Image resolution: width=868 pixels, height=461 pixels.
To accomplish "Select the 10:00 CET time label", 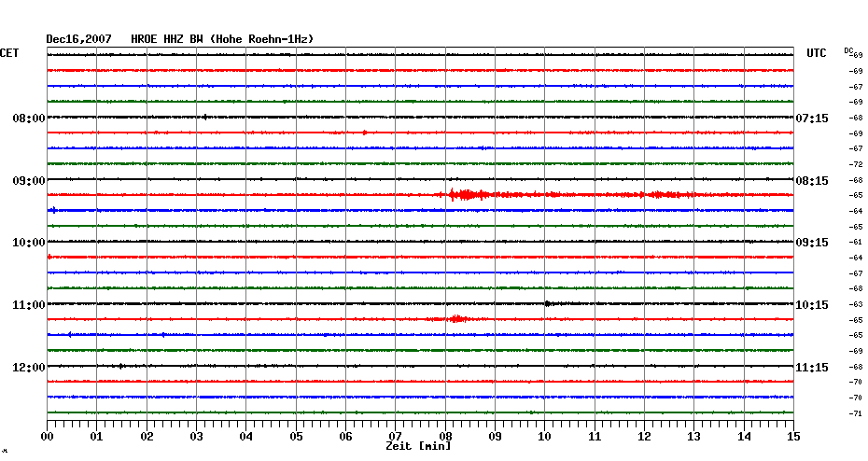I will [x=29, y=243].
